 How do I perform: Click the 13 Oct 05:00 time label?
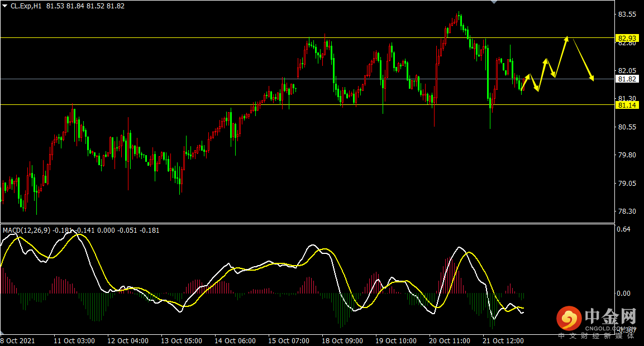pos(182,340)
